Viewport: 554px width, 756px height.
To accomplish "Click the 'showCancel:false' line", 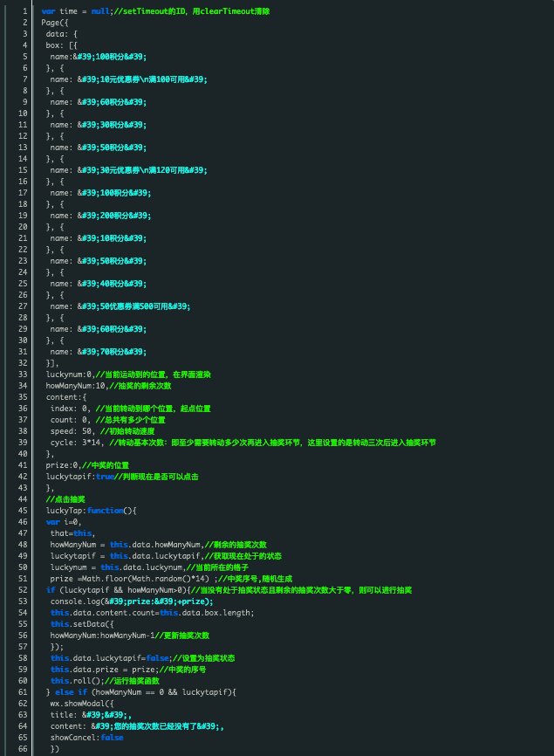I will point(86,737).
